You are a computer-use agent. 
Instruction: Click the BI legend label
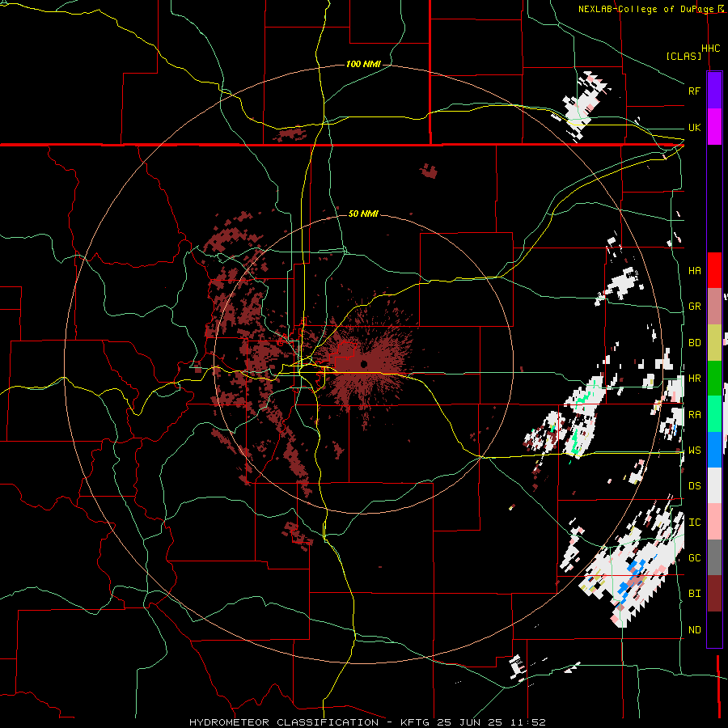tap(694, 594)
